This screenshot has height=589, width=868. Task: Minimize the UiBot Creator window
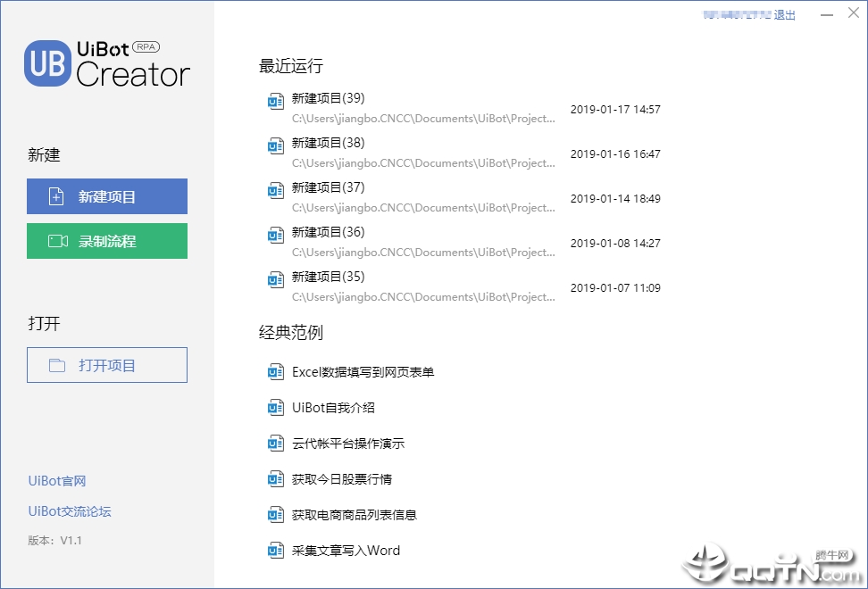click(827, 15)
